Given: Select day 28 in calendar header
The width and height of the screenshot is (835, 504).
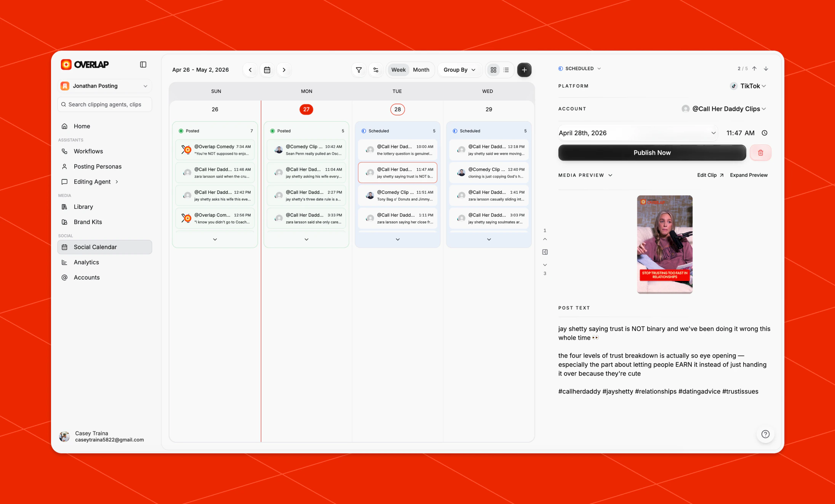Looking at the screenshot, I should click(397, 110).
